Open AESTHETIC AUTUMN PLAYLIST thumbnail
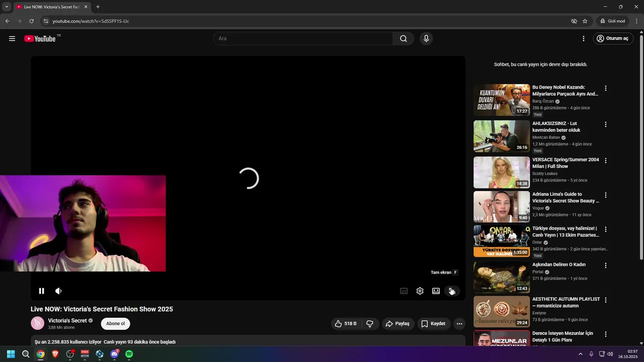 (502, 312)
